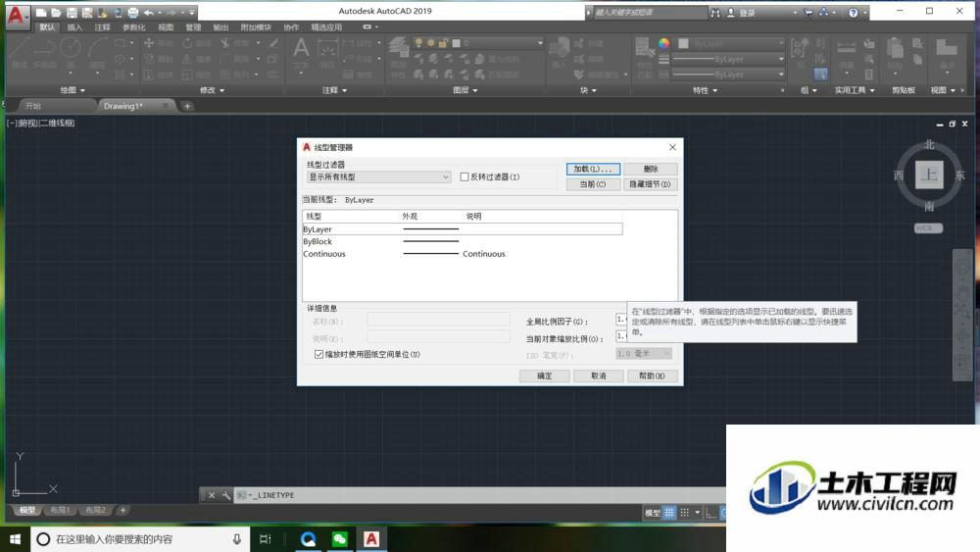Toggle the invert filter checkbox in Linetype Manager
The width and height of the screenshot is (980, 552).
[x=465, y=176]
